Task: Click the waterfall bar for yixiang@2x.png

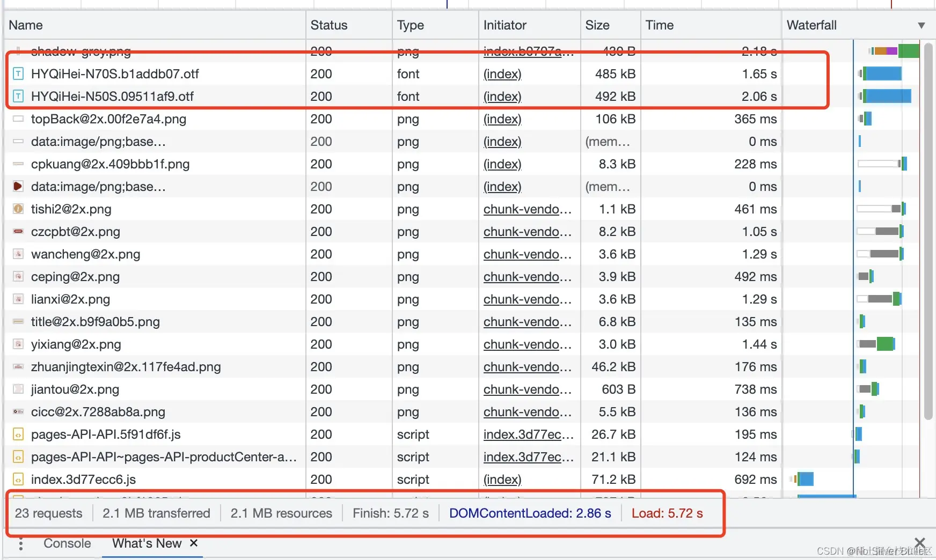Action: point(876,344)
